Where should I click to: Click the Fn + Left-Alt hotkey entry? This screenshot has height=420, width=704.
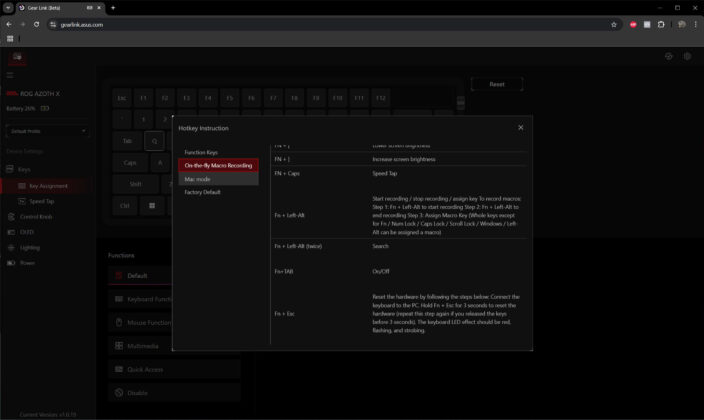[289, 215]
